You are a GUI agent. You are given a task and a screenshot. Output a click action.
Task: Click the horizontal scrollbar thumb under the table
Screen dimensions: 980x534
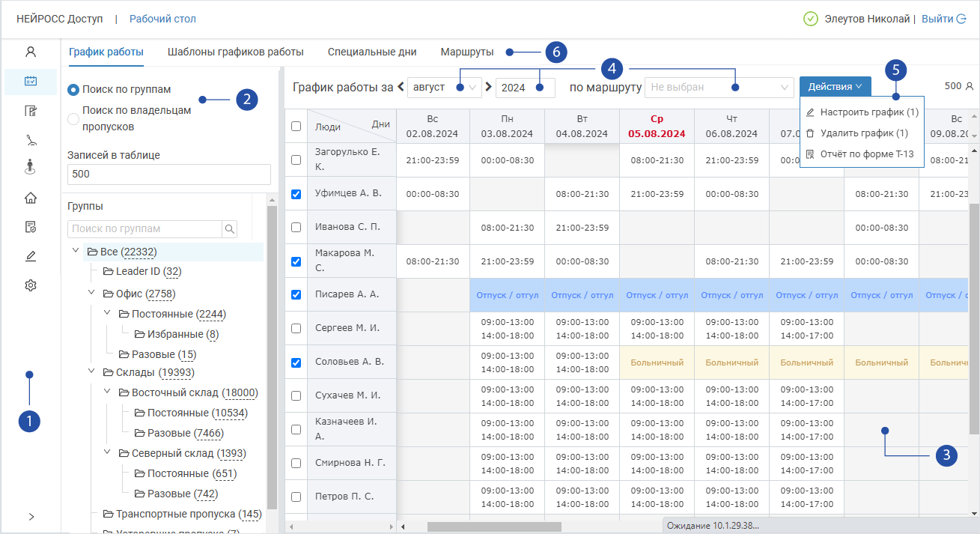(494, 527)
